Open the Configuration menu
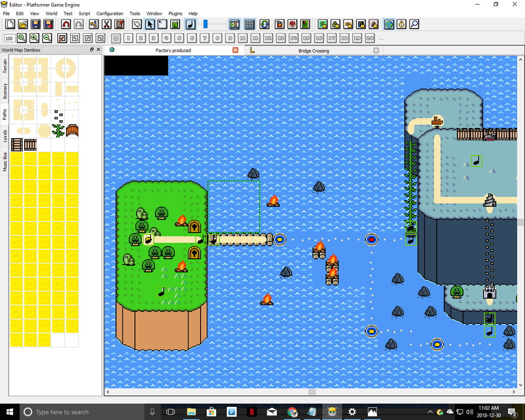 click(110, 14)
